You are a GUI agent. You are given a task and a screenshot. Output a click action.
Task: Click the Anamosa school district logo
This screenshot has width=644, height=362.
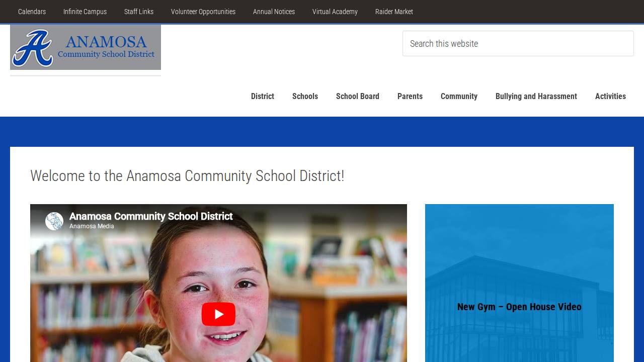pos(86,47)
